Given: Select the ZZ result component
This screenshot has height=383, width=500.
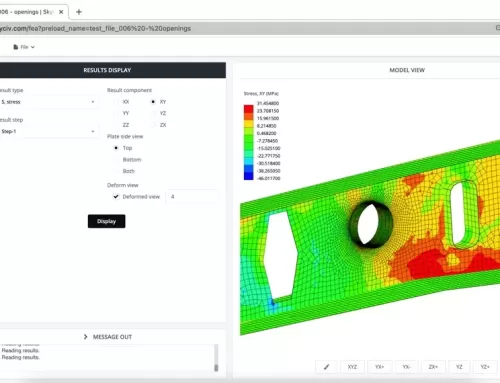Looking at the screenshot, I should 116,125.
